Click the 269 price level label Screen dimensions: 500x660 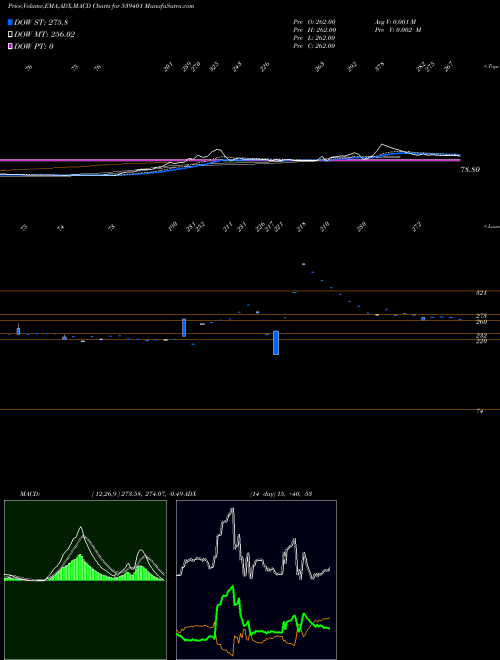[x=481, y=322]
